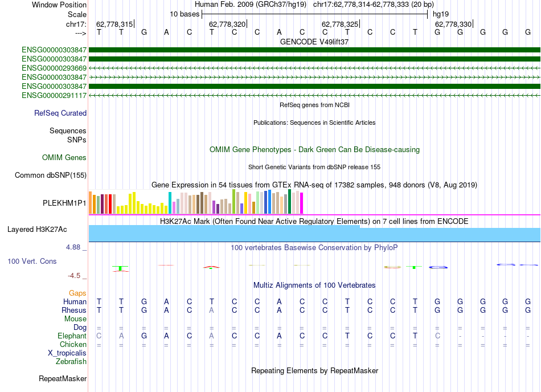
Task: Click 'Repeating Elements by RepeatMasker' title
Action: pyautogui.click(x=314, y=370)
